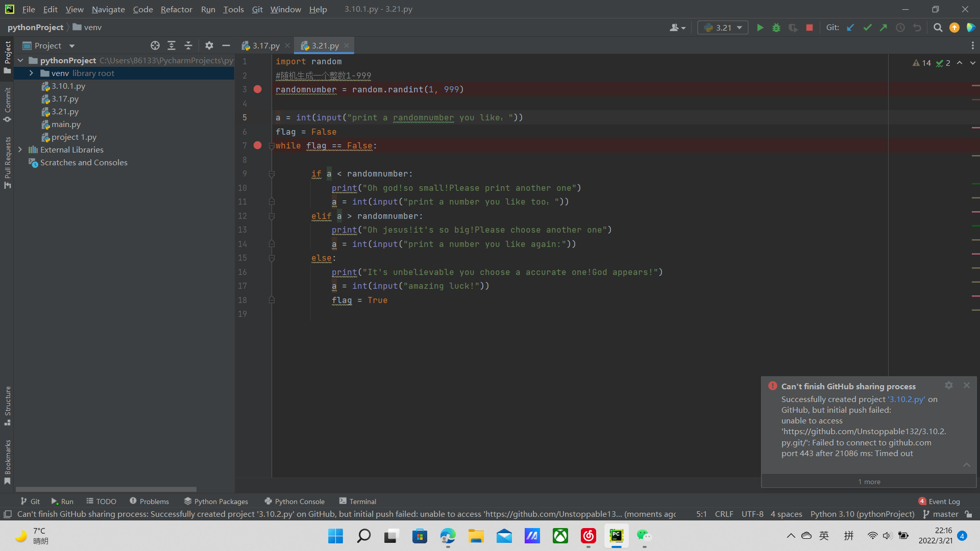
Task: Open the 3.21 run configuration dropdown
Action: click(x=723, y=28)
